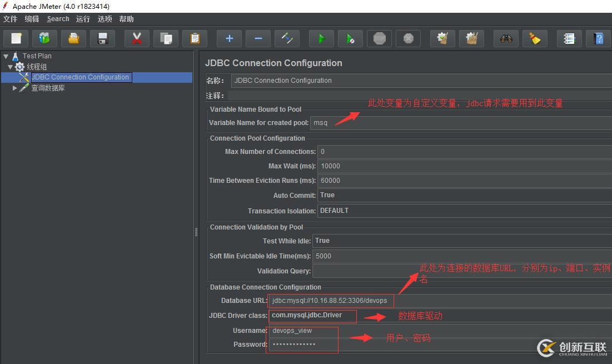Open the 文件 menu
This screenshot has height=364, width=612.
(10, 19)
